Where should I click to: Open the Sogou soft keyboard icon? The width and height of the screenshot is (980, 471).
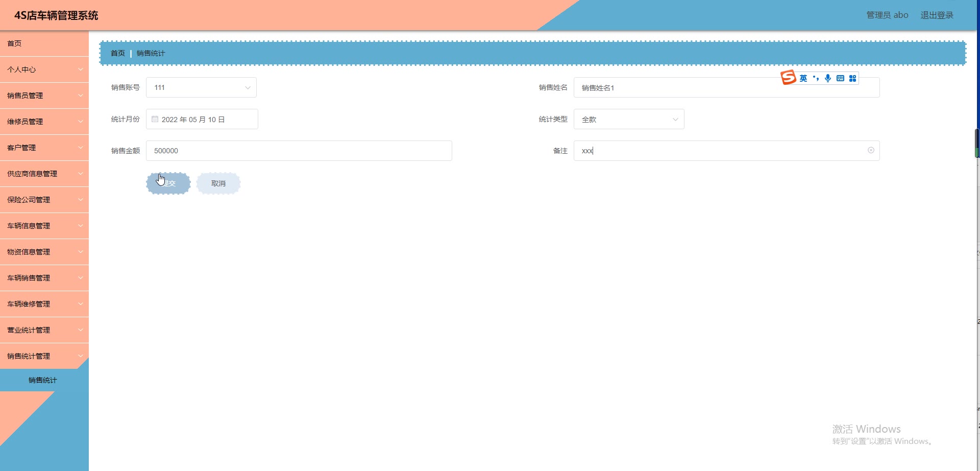click(x=840, y=78)
